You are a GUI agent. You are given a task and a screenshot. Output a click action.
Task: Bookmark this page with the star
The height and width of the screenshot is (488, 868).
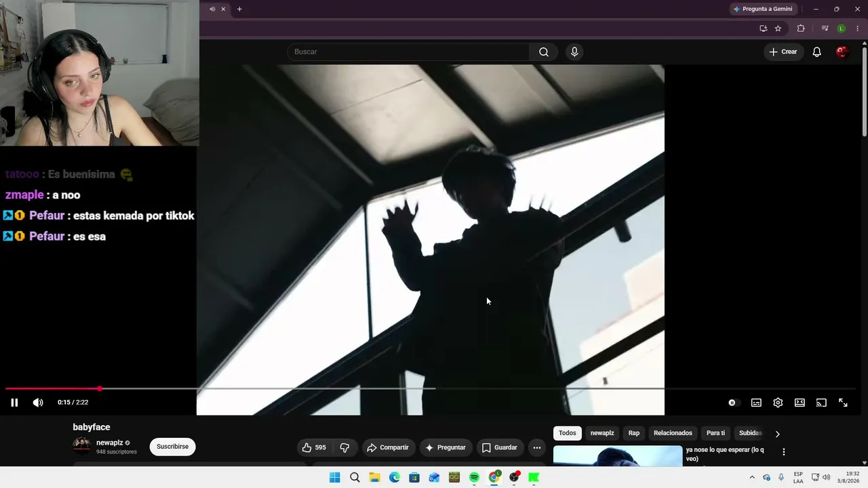pos(778,28)
